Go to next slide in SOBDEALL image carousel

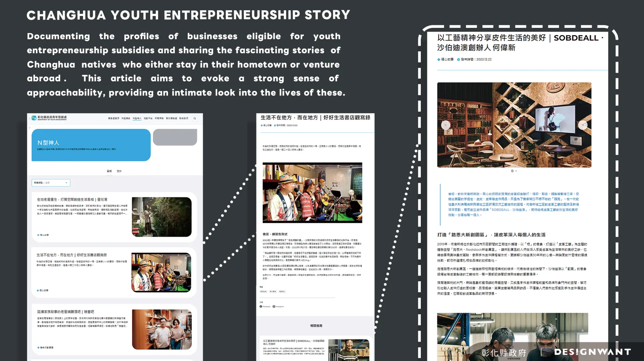(583, 125)
